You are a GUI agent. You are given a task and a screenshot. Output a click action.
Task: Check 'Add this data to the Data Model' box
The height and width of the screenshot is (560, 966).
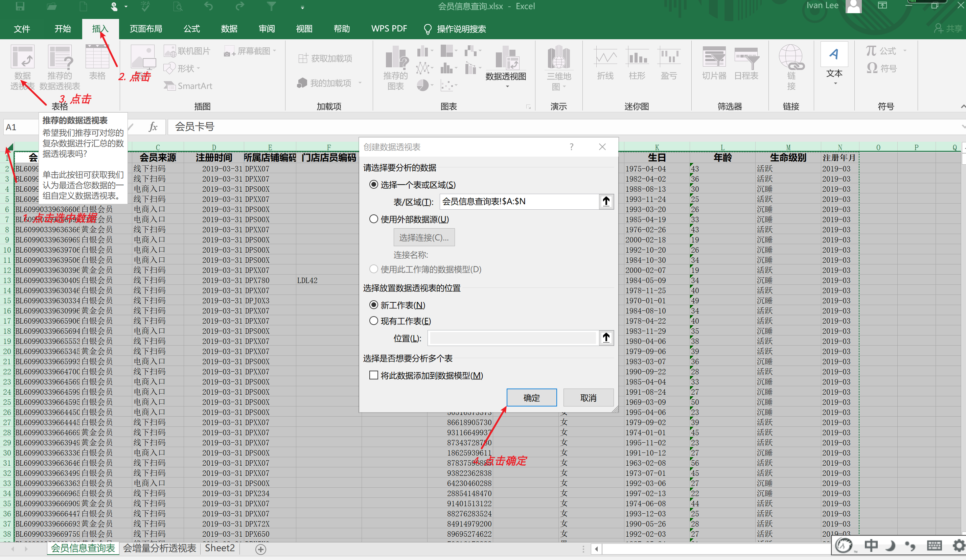click(374, 375)
